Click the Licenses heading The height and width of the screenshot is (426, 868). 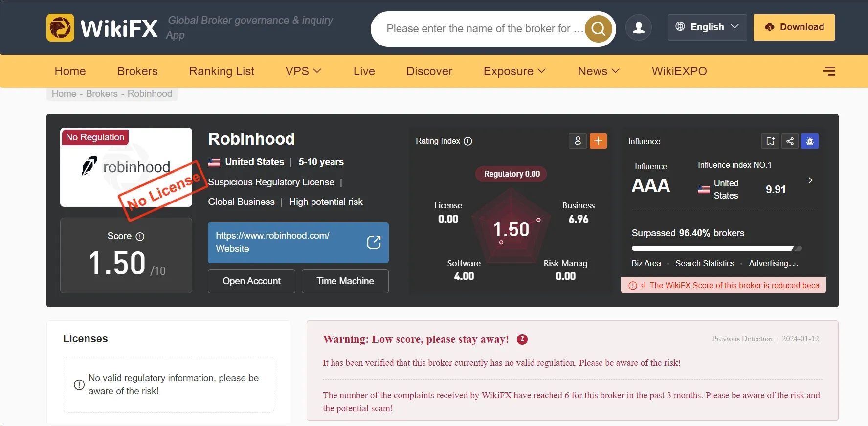(x=86, y=339)
